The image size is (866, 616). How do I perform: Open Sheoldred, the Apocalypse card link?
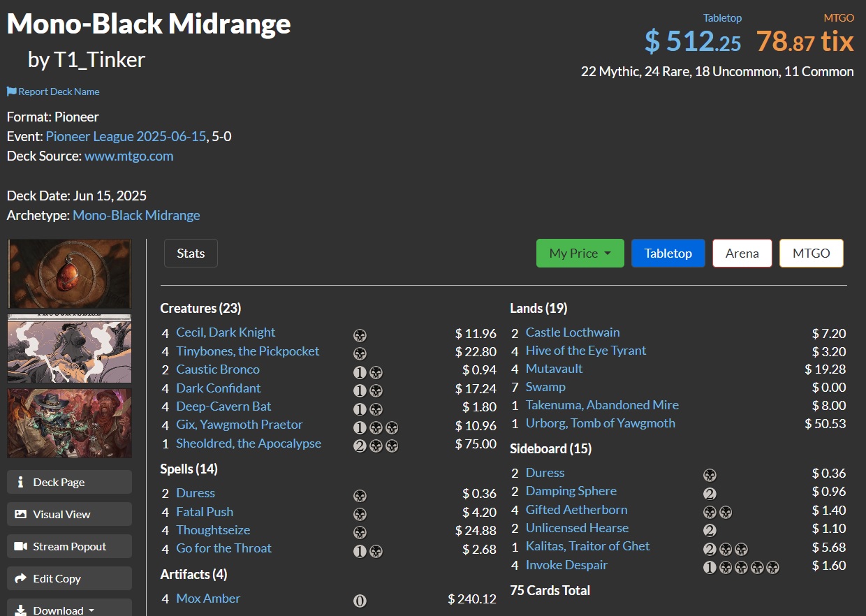(x=249, y=443)
